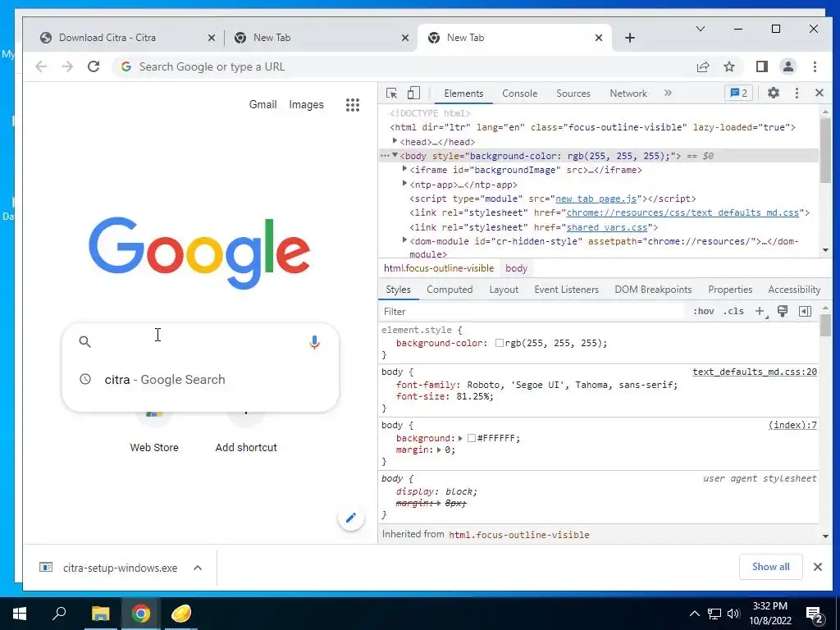Open the rgb(255, 255, 255) color swatch
This screenshot has width=840, height=630.
pos(500,343)
